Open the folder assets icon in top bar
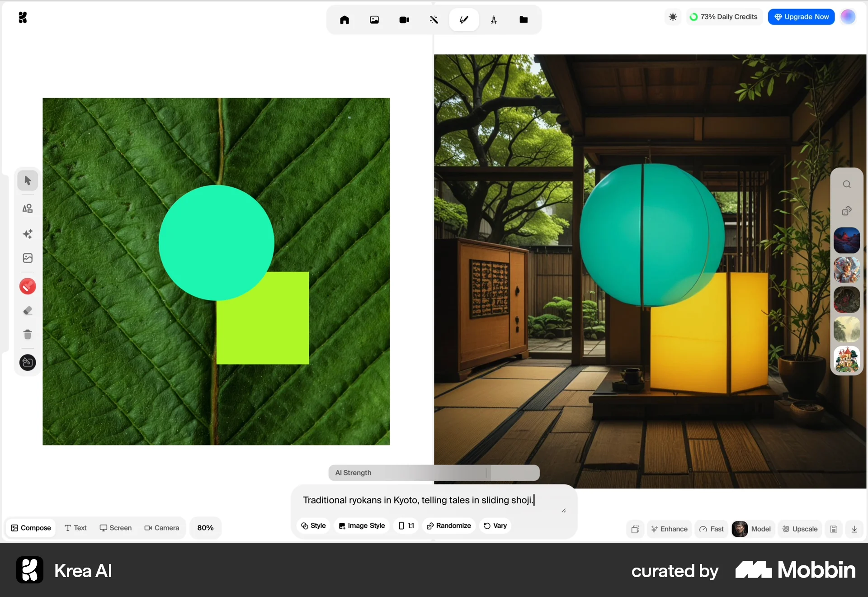Viewport: 868px width, 597px height. pos(524,20)
